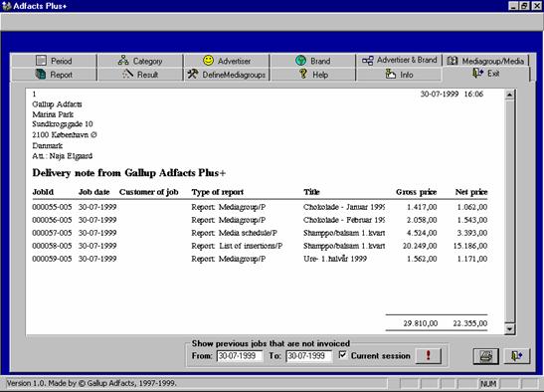Click the net total 22.355,00
The image size is (544, 392).
470,323
